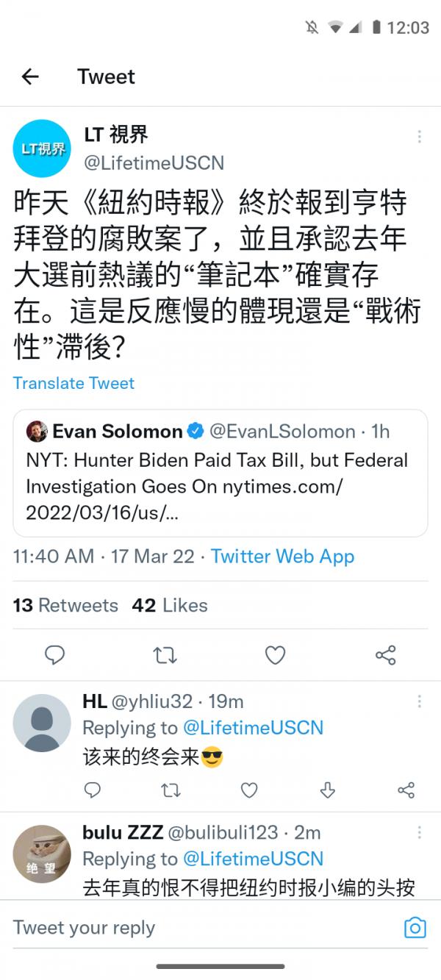Retweet HL's reply

point(170,790)
